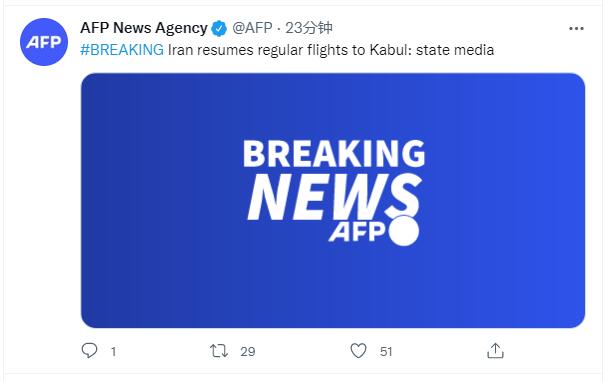Click the white circle in the image
The height and width of the screenshot is (381, 612).
404,231
